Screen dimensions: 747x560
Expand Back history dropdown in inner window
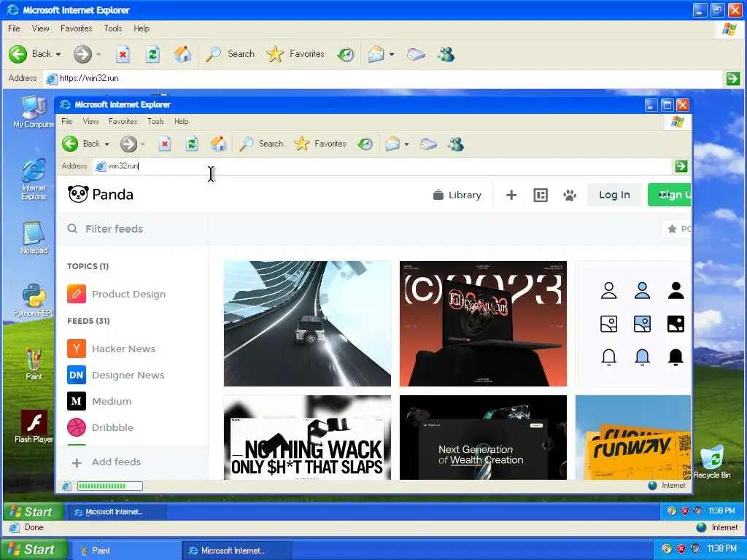click(x=107, y=144)
